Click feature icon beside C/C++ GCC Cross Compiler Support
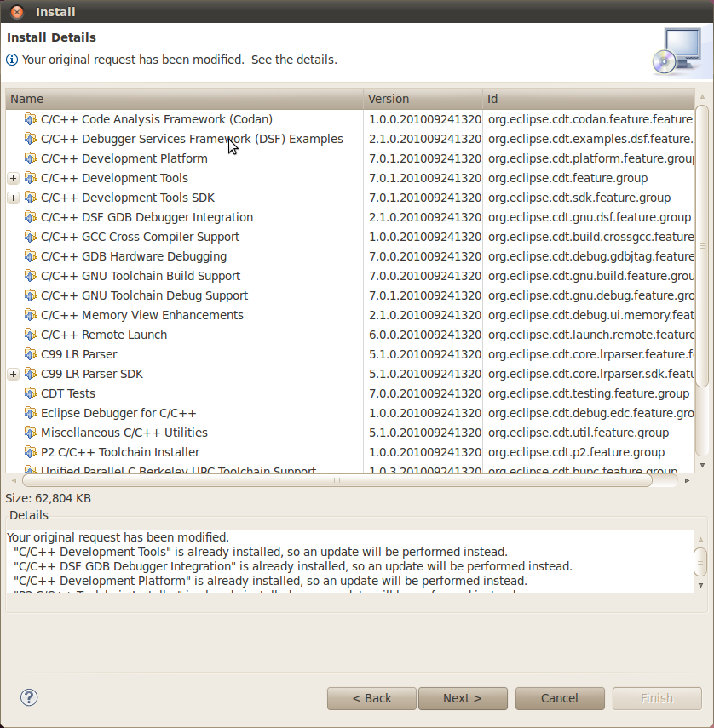The height and width of the screenshot is (728, 714). coord(31,237)
